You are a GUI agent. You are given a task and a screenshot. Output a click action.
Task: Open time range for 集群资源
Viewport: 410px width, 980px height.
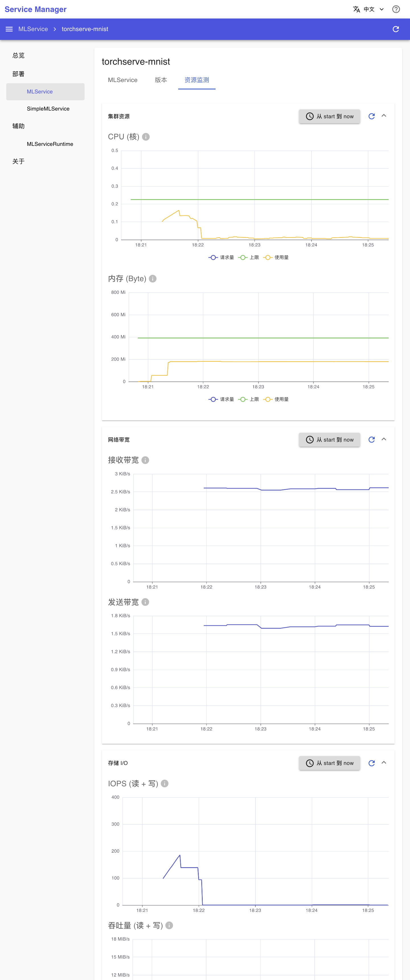(x=329, y=117)
